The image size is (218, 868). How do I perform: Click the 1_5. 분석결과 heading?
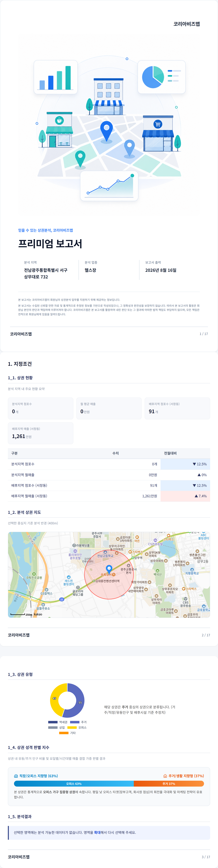point(20,816)
